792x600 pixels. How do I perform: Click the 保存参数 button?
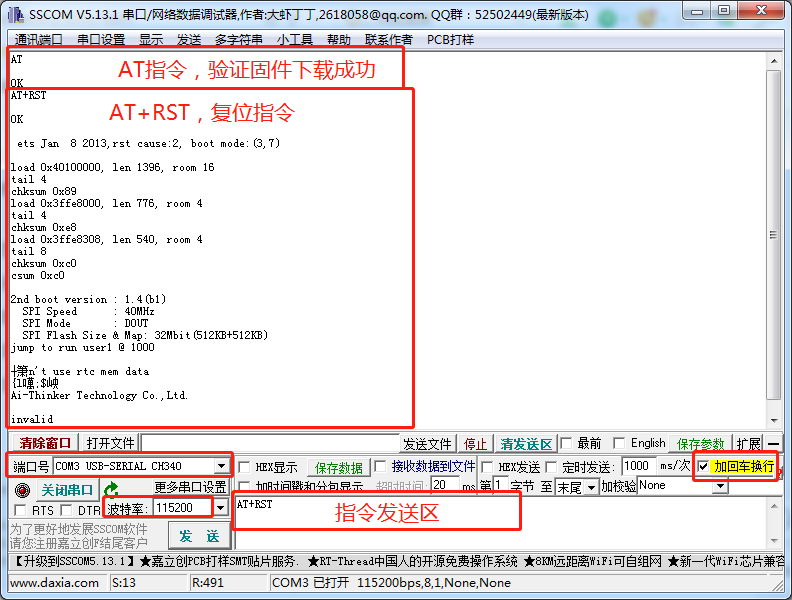[700, 444]
